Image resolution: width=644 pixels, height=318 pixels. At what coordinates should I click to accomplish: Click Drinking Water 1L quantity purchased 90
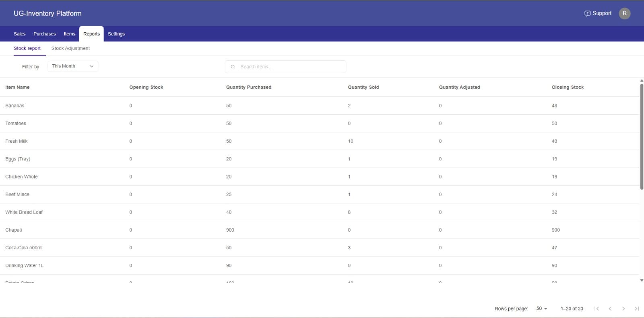229,265
